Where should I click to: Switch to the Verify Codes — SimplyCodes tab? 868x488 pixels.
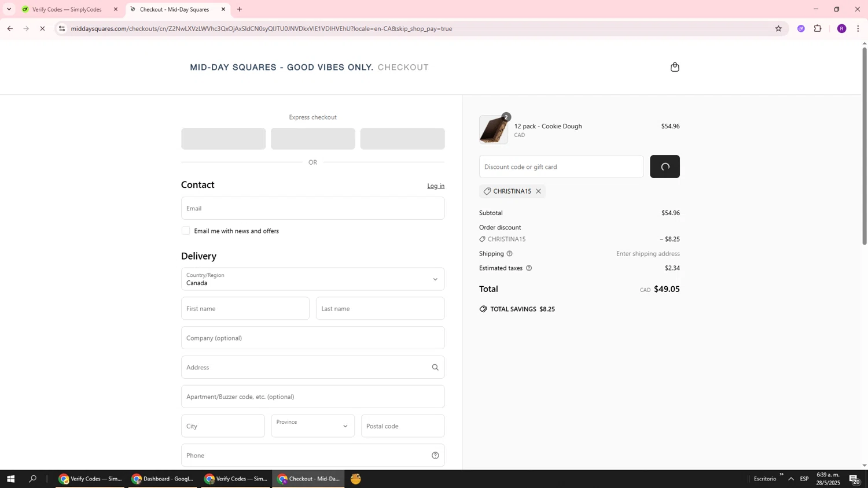tap(67, 9)
